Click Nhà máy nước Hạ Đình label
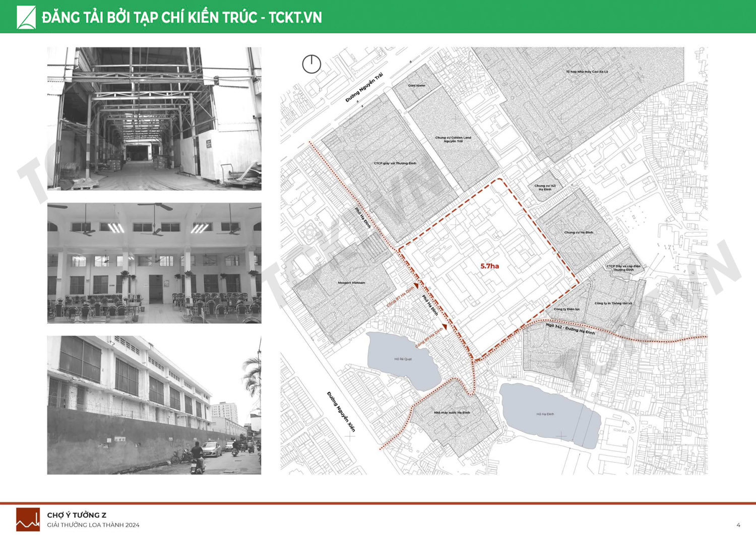 point(452,412)
